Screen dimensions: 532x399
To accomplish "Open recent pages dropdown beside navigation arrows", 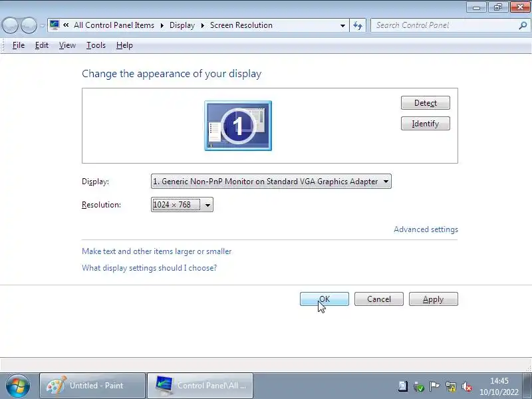I will [43, 25].
